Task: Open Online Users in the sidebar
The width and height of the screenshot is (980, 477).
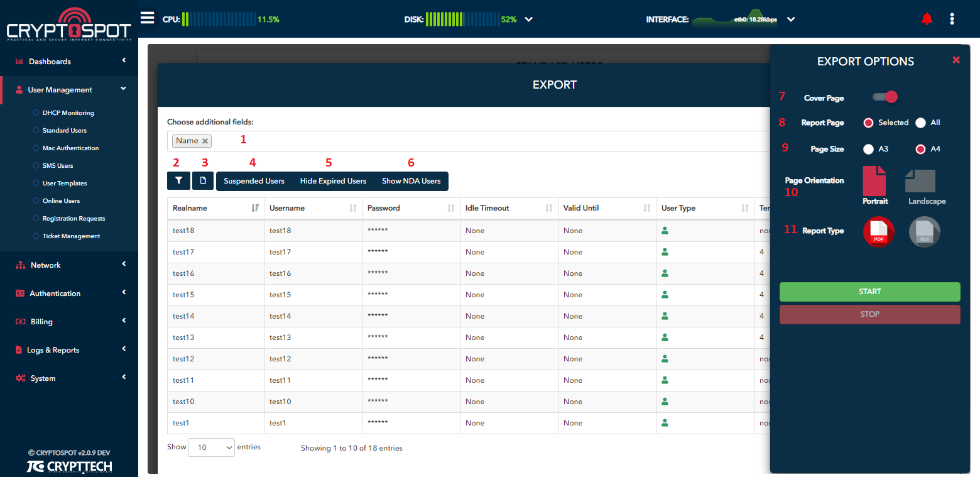Action: coord(61,201)
